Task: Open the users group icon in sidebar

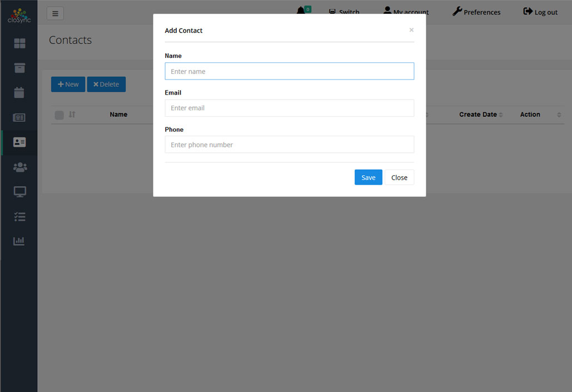Action: point(19,167)
